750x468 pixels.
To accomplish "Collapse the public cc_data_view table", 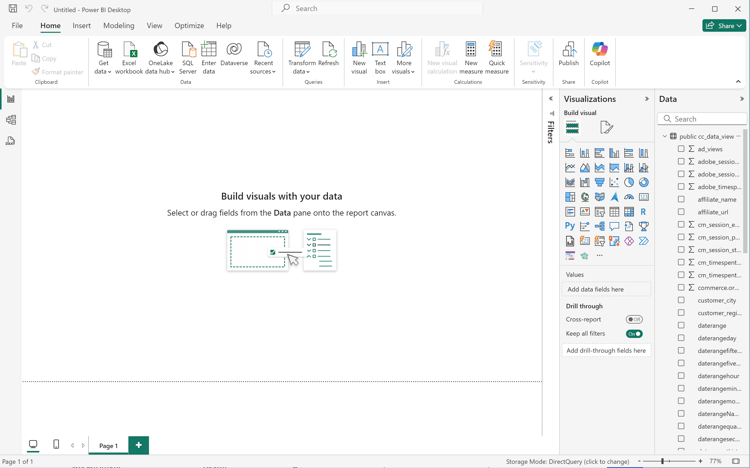I will pyautogui.click(x=665, y=136).
